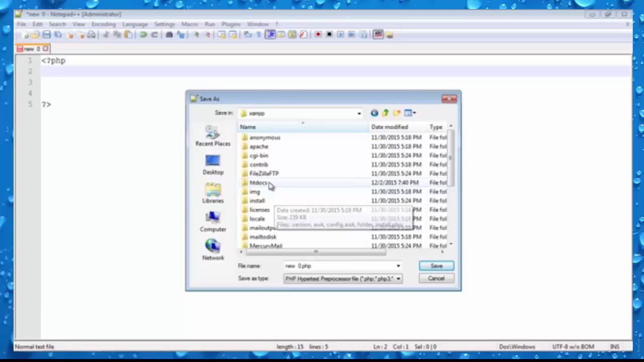Select the 'install' folder

(257, 201)
